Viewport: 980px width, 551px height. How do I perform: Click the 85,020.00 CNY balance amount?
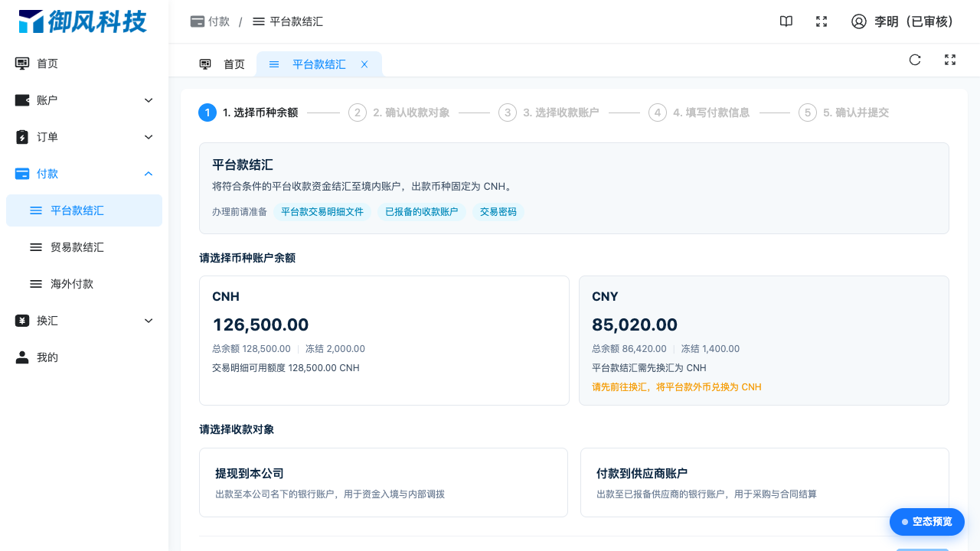[x=635, y=324]
